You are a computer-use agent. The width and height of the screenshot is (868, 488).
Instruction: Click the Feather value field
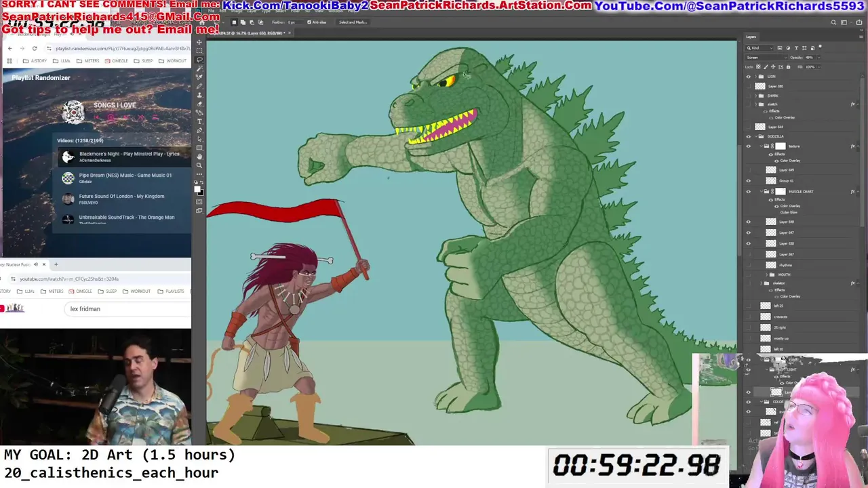pyautogui.click(x=295, y=22)
